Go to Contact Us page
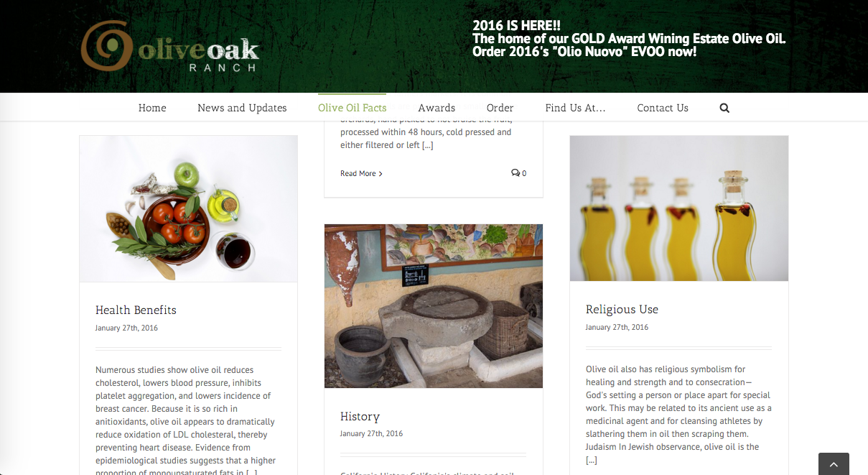Viewport: 868px width, 475px height. [663, 108]
